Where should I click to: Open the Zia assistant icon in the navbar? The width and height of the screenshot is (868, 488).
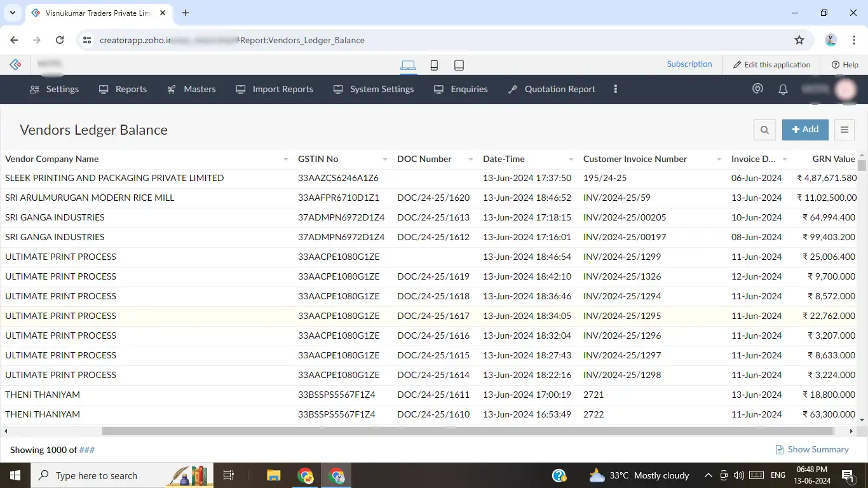click(x=757, y=89)
